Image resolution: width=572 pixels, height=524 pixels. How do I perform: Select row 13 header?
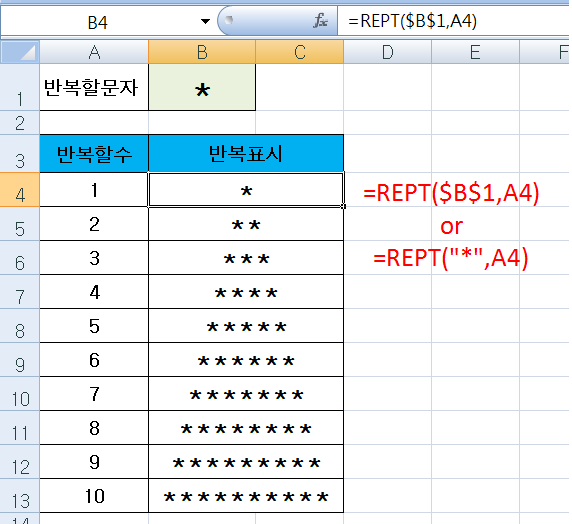click(x=20, y=496)
